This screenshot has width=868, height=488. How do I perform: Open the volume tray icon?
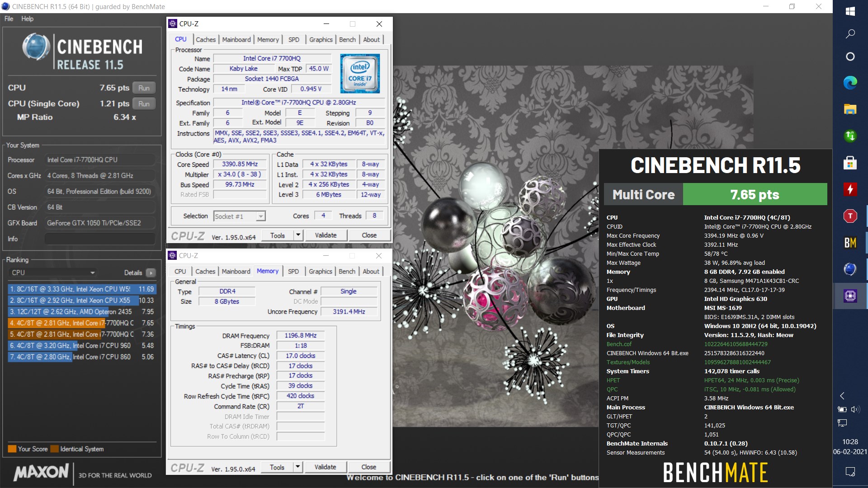(854, 409)
